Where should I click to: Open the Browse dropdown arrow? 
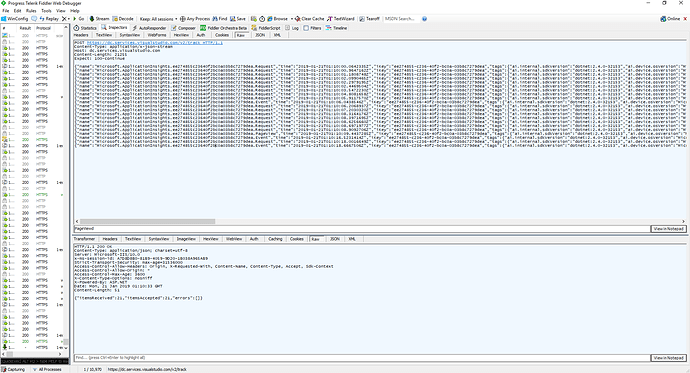pos(291,19)
